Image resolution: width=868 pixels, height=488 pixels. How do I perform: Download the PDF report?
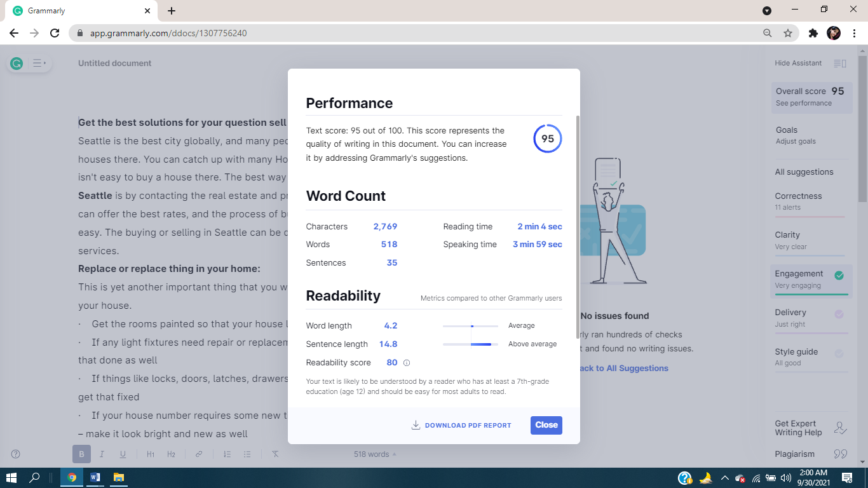pos(461,425)
